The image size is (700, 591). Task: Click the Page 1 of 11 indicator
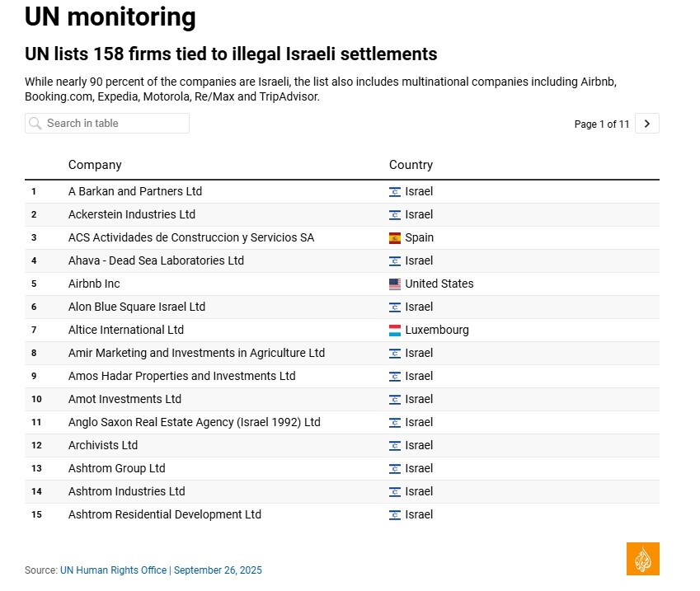601,124
